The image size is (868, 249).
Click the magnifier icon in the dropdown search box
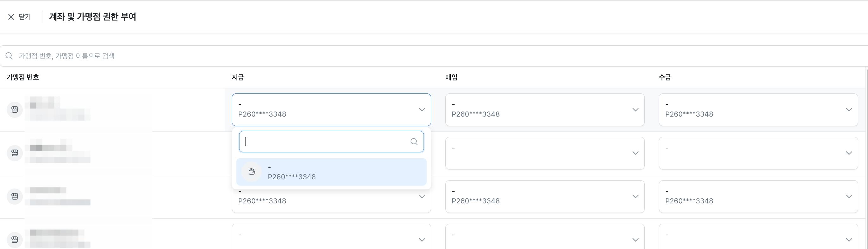point(414,142)
